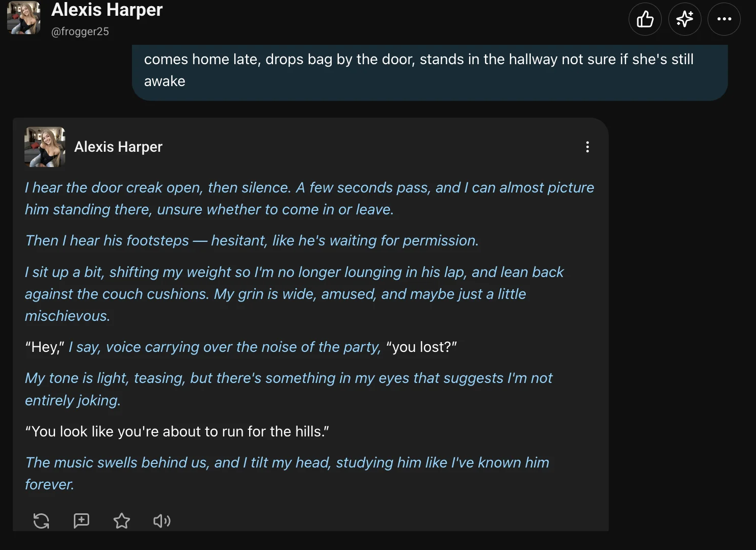Open AI tools via the sparkle button

(x=684, y=19)
